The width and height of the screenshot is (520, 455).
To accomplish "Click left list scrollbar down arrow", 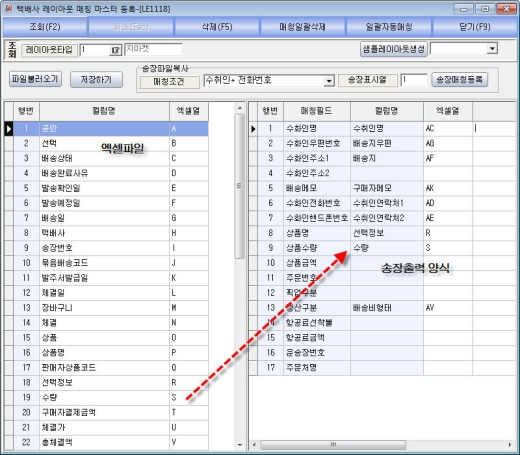I will pyautogui.click(x=239, y=445).
